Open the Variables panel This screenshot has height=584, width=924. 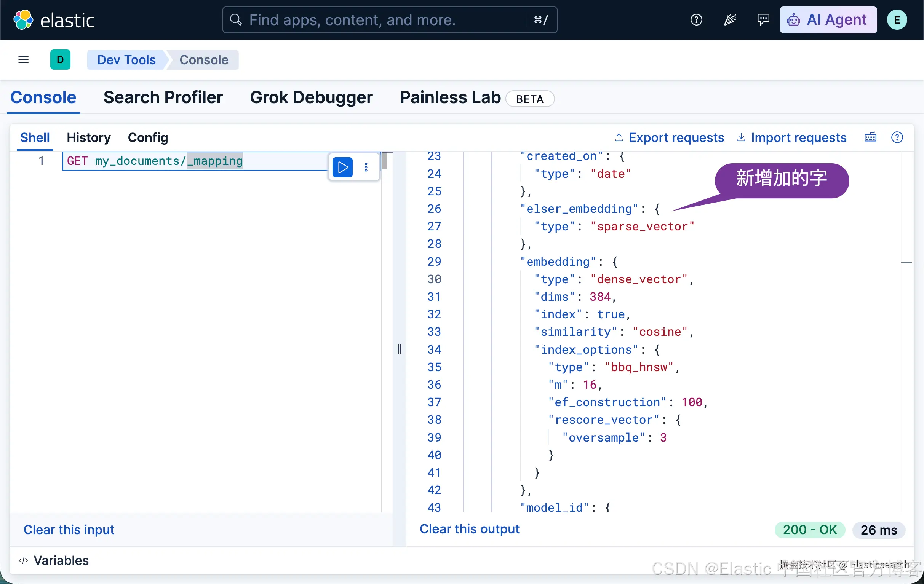[x=54, y=561]
